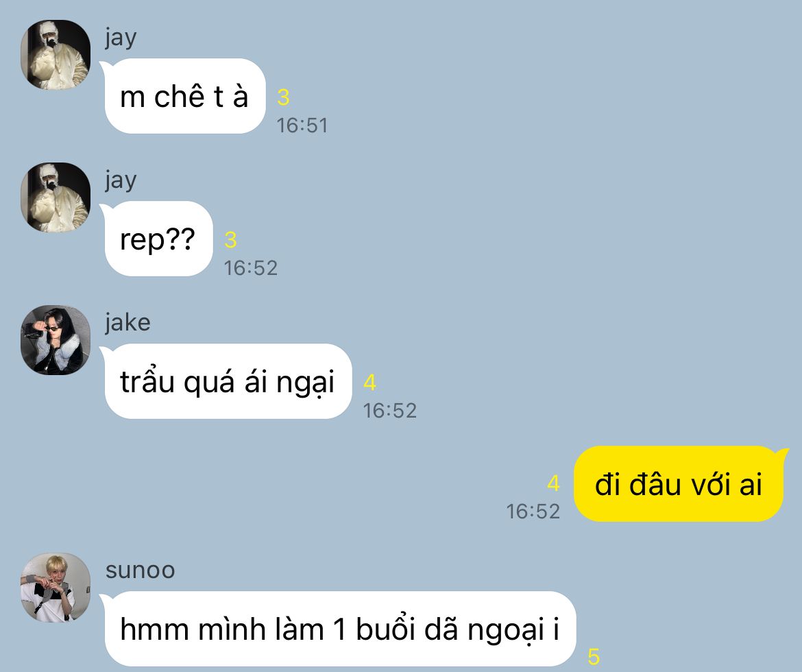Viewport: 802px width, 672px height.
Task: Tap the unread count 4 beside jake's message
Action: (x=369, y=383)
